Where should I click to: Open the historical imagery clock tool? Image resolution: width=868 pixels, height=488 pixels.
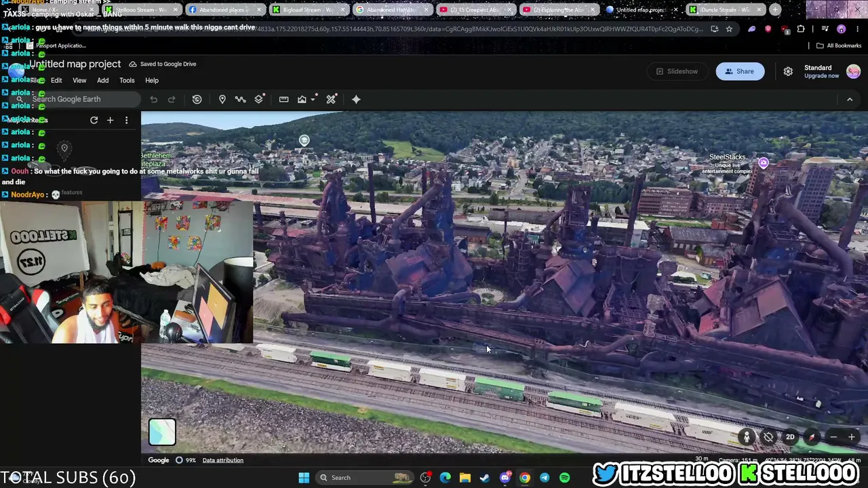197,100
